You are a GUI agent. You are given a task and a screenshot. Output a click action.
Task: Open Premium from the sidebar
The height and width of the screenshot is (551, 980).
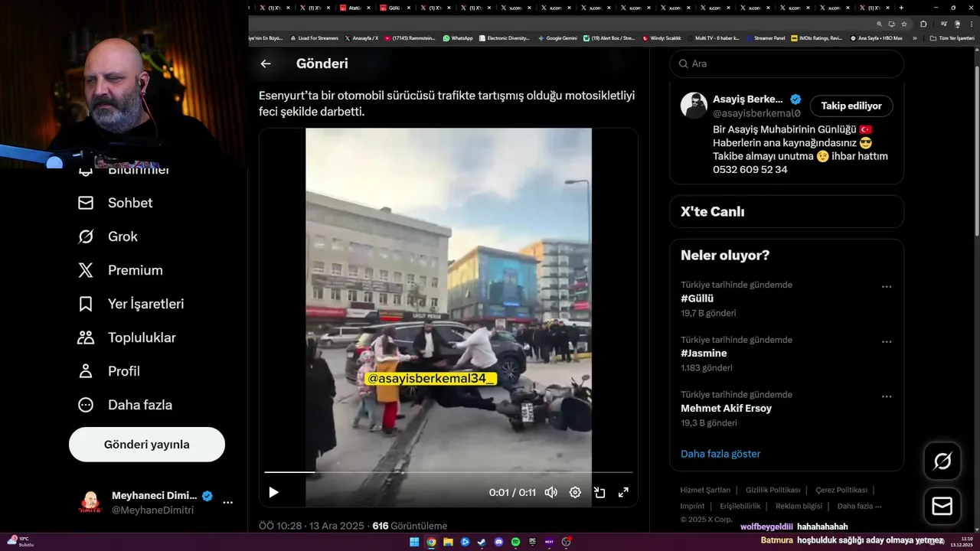point(120,270)
